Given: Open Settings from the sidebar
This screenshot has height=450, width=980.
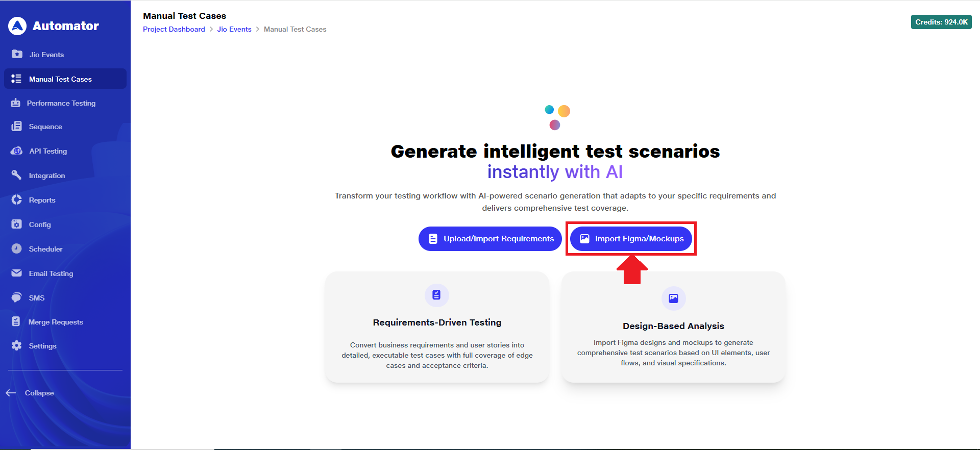Looking at the screenshot, I should [x=42, y=346].
